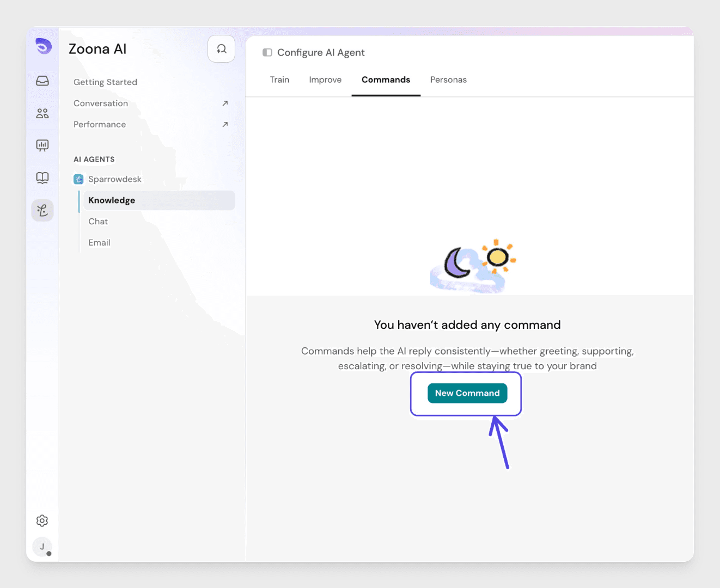Select Chat under Sparrowdesk
This screenshot has height=588, width=720.
click(98, 222)
